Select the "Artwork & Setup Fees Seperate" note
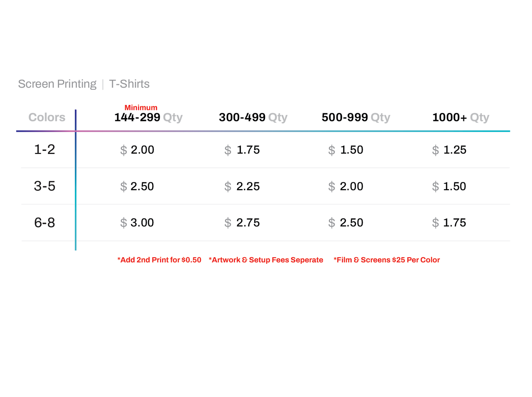532x397 pixels. [266, 260]
